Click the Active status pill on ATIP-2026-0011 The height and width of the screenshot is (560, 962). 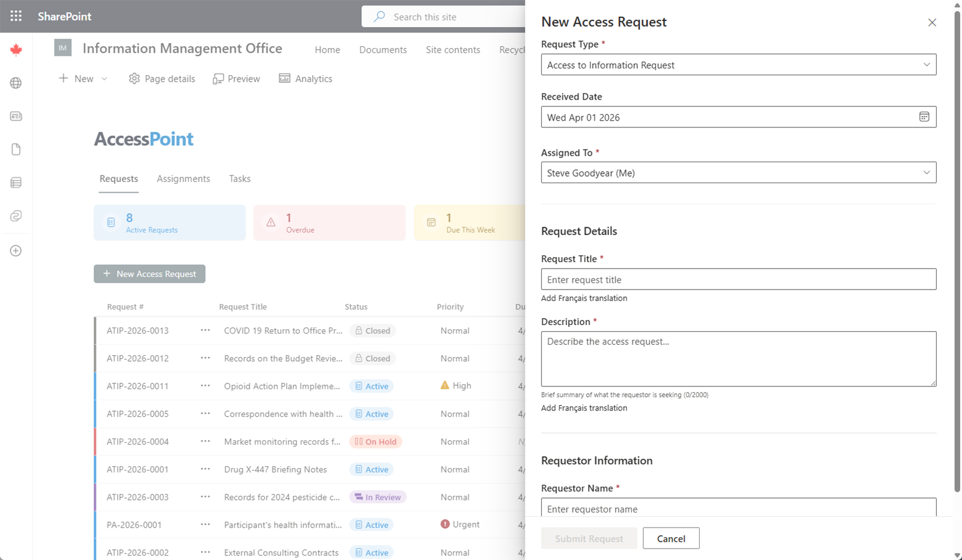coord(371,386)
